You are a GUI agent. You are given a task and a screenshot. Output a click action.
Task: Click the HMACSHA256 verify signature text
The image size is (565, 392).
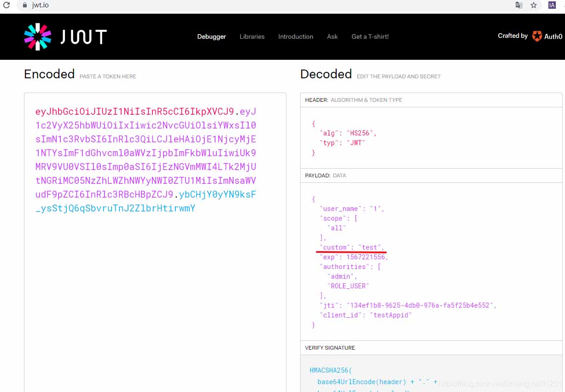point(330,370)
